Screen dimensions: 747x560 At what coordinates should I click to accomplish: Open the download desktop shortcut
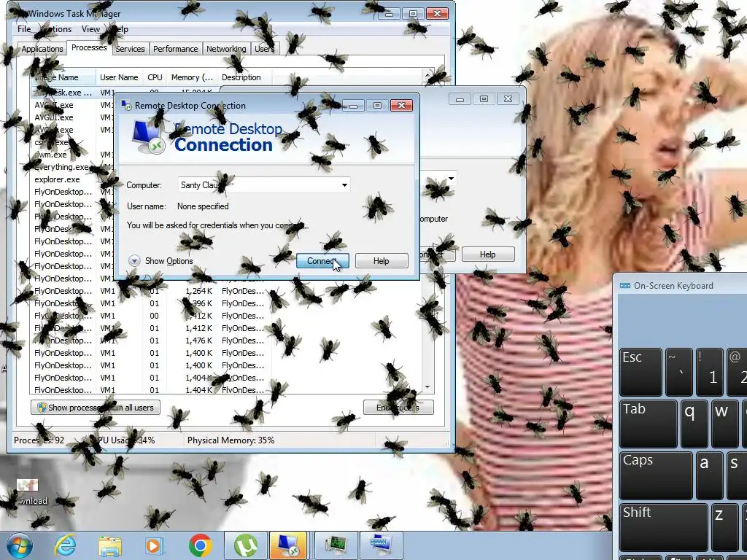[28, 492]
